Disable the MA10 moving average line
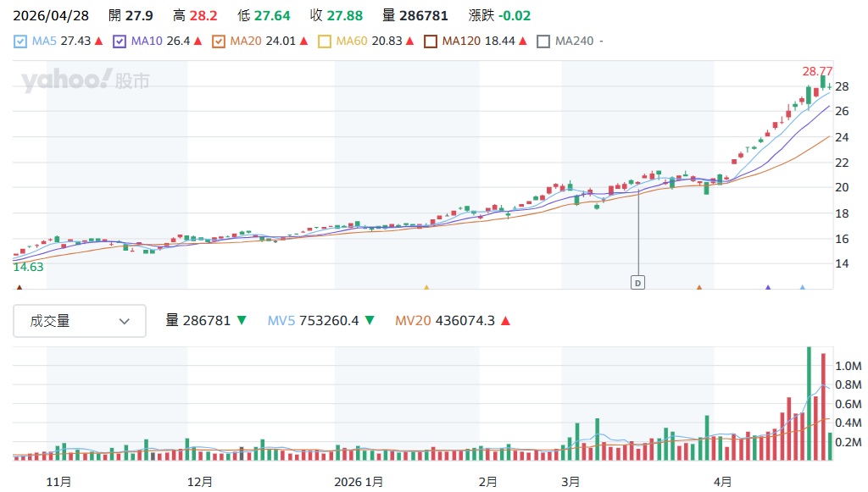The image size is (868, 492). [x=120, y=41]
